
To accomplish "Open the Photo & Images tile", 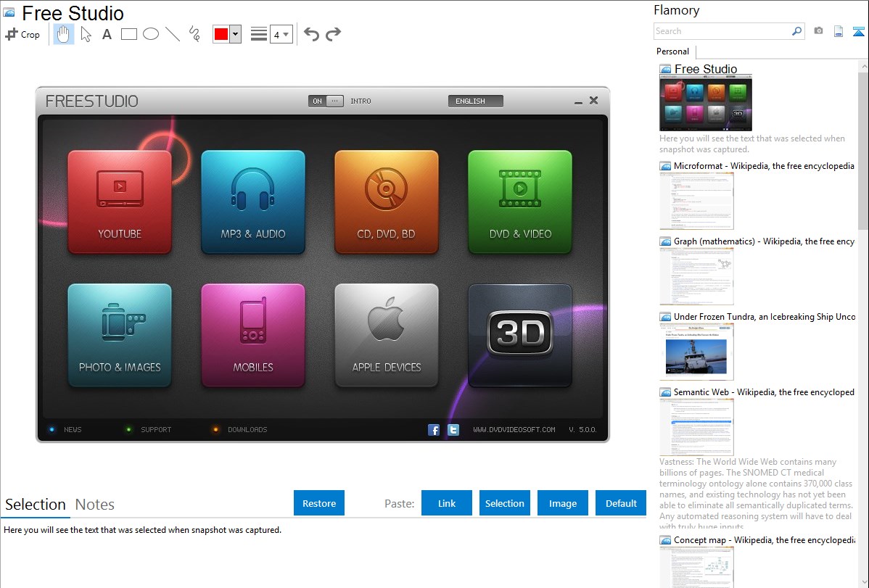I will (x=120, y=335).
